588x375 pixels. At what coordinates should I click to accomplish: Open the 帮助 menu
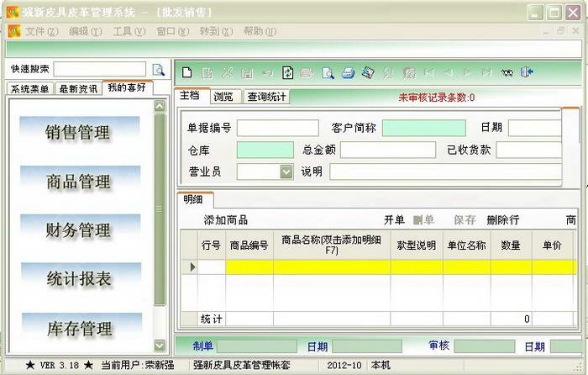click(x=260, y=32)
